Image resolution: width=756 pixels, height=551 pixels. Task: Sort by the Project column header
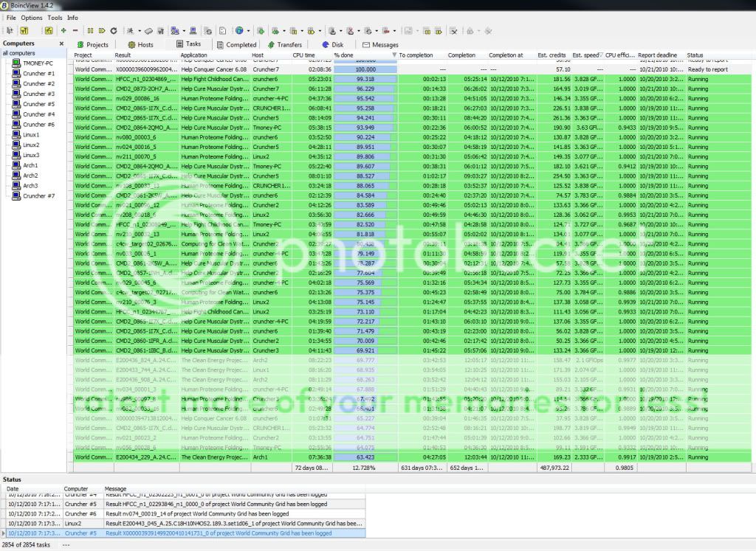pos(94,55)
